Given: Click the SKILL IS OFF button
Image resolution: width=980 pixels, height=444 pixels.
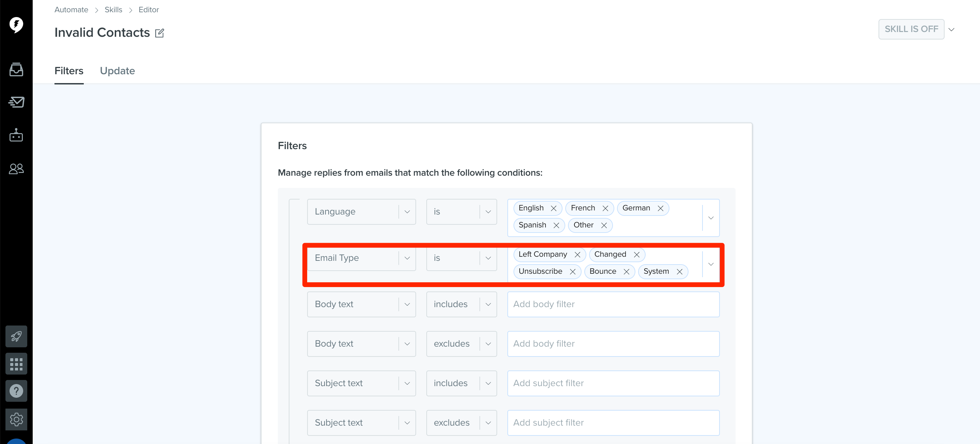Looking at the screenshot, I should tap(911, 29).
